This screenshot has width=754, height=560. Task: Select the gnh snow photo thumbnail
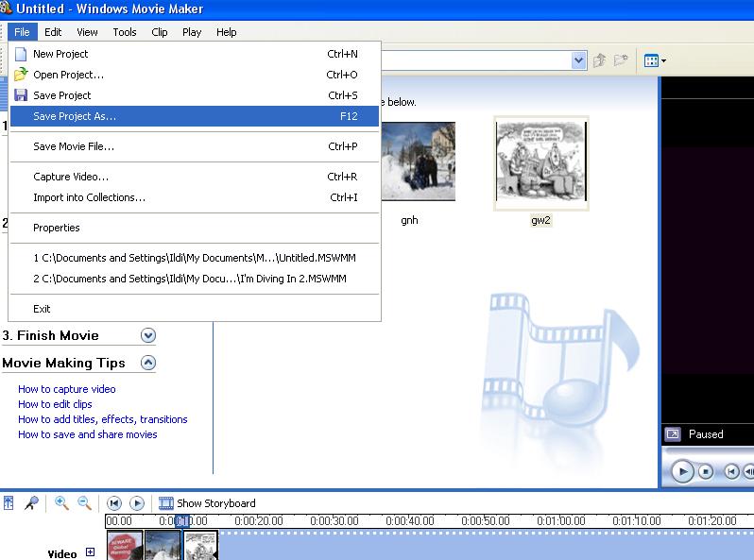pyautogui.click(x=418, y=161)
